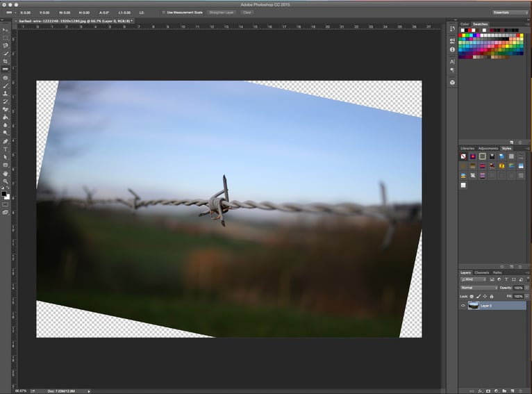This screenshot has height=394, width=532.
Task: Select the Eraser tool
Action: [x=6, y=109]
